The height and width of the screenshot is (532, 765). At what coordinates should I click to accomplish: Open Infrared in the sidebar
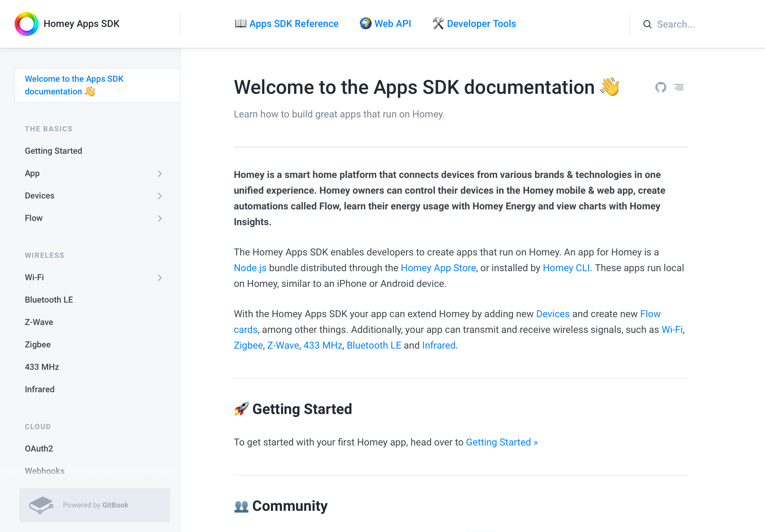click(x=40, y=389)
